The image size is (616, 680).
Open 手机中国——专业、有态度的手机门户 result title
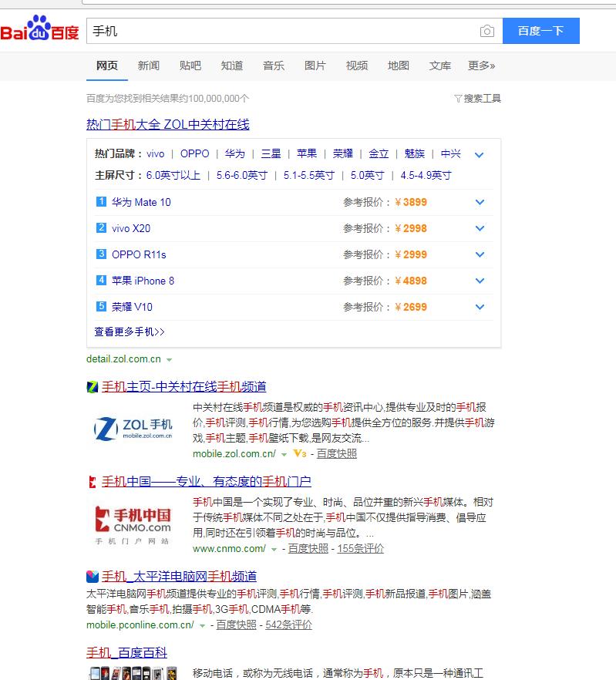click(207, 482)
